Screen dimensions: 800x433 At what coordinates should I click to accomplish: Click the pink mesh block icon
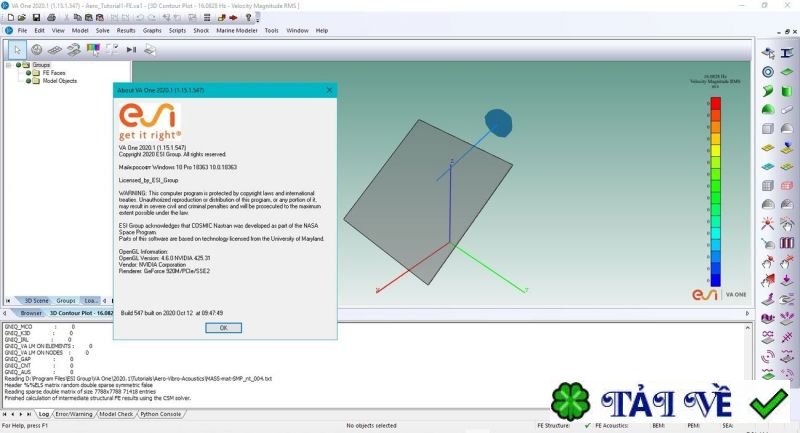(787, 186)
